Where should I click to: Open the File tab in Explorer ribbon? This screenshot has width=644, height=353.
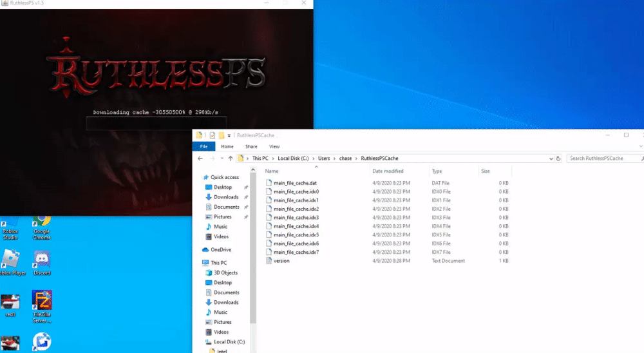click(204, 147)
